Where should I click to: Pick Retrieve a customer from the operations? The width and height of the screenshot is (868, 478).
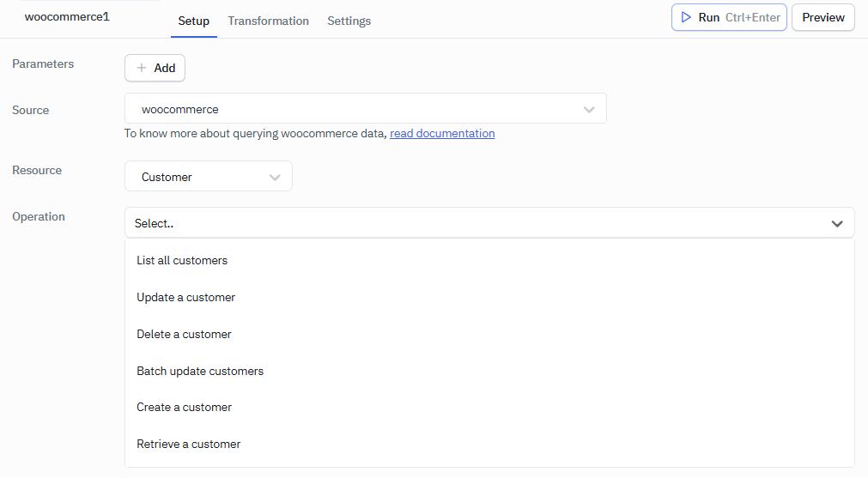pos(188,444)
